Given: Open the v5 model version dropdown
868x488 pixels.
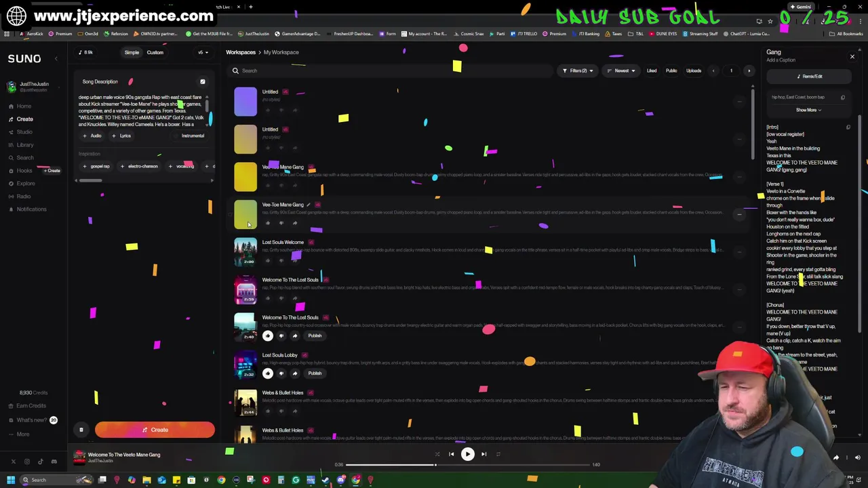Looking at the screenshot, I should (x=202, y=52).
